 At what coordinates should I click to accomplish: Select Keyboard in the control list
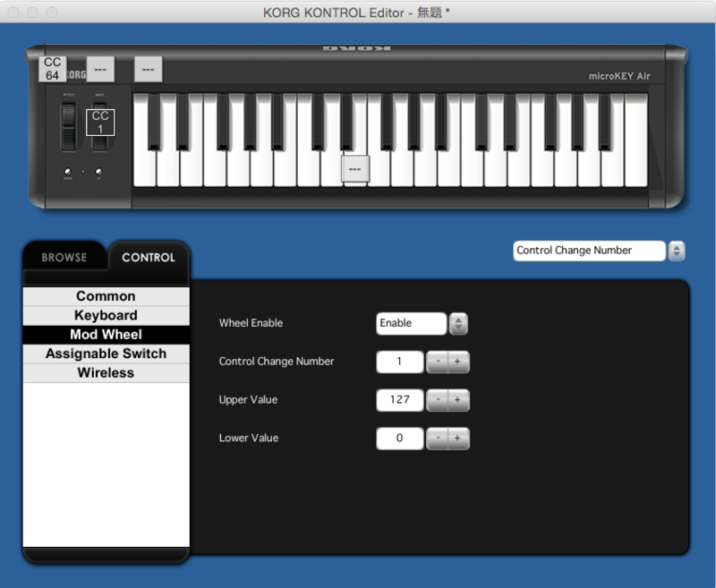pyautogui.click(x=106, y=315)
